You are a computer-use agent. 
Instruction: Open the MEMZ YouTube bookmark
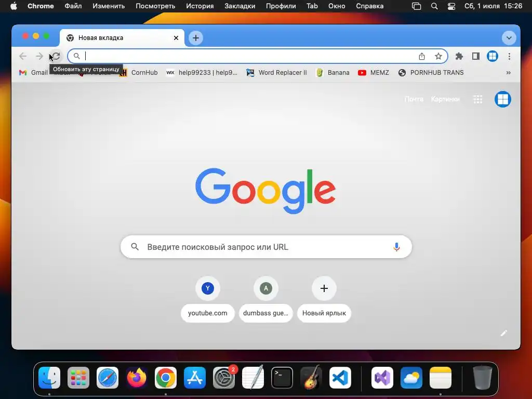pos(373,73)
